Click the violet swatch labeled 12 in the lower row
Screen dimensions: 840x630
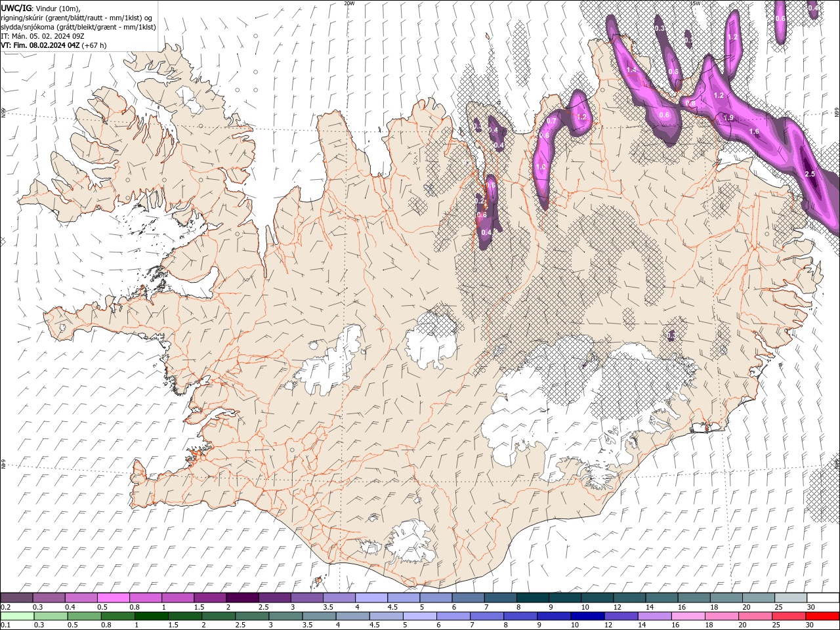click(x=620, y=616)
